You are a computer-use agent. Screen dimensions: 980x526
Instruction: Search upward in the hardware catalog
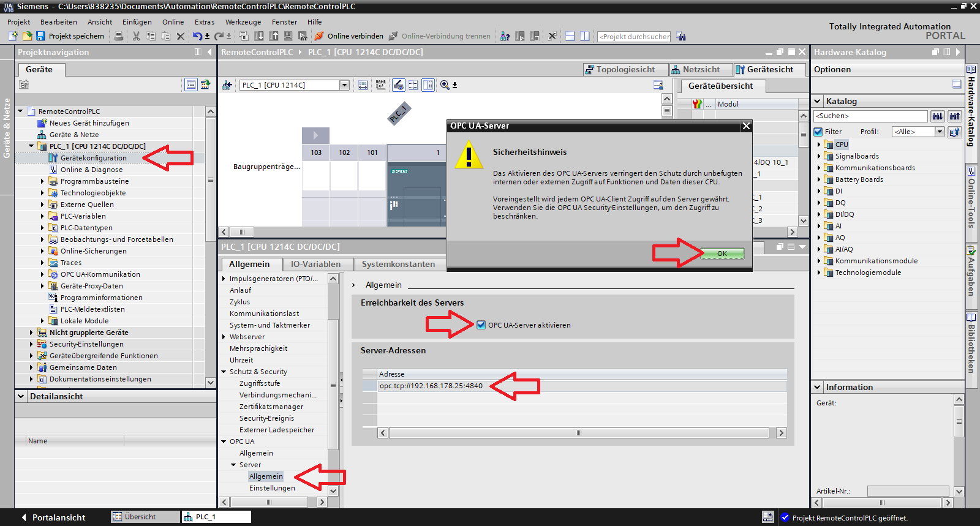click(954, 116)
